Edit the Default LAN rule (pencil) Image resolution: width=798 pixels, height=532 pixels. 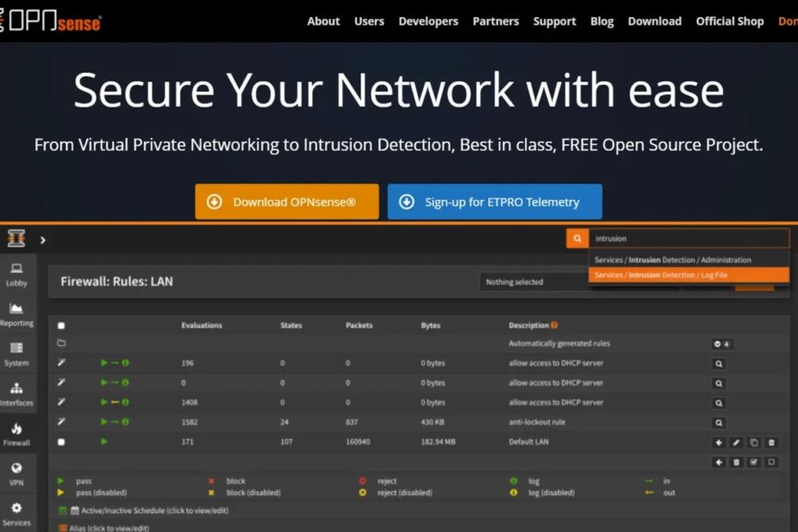(736, 442)
